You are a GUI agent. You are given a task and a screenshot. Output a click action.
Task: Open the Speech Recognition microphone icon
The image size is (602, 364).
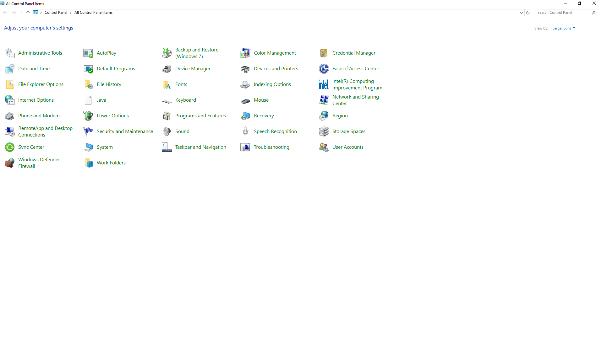coord(245,131)
